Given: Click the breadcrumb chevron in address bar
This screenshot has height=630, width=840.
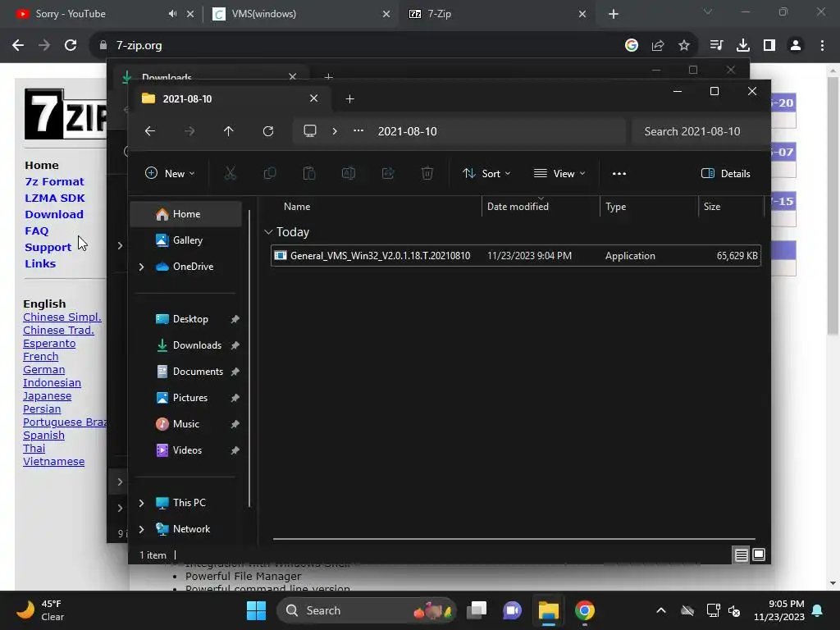Looking at the screenshot, I should [x=335, y=130].
